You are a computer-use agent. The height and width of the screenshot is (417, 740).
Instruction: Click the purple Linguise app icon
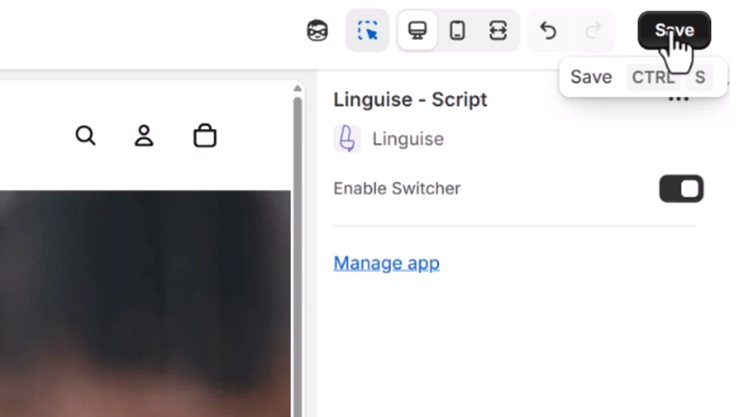[x=347, y=139]
